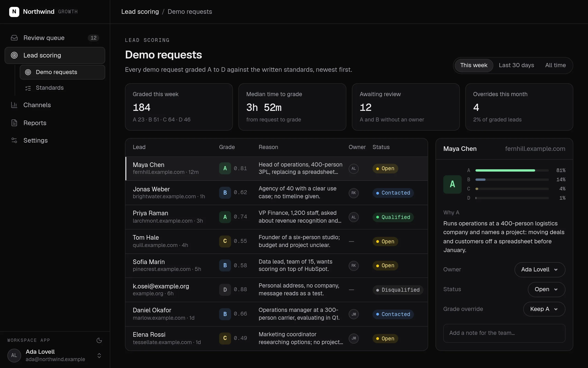The width and height of the screenshot is (588, 368).
Task: Select Lead scoring in sidebar
Action: click(x=55, y=55)
